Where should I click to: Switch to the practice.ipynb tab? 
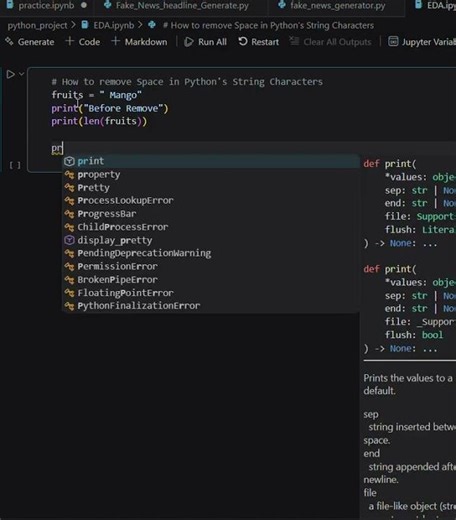tap(46, 6)
